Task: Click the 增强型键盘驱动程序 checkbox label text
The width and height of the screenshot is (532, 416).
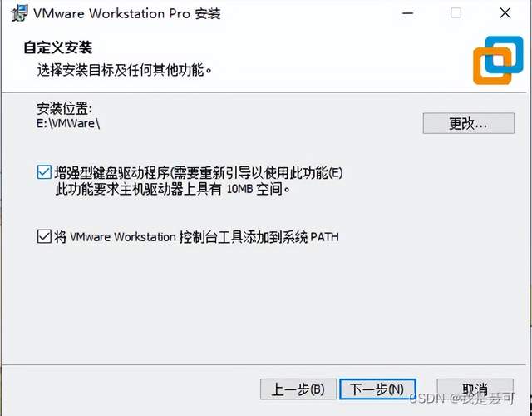Action: (x=199, y=173)
